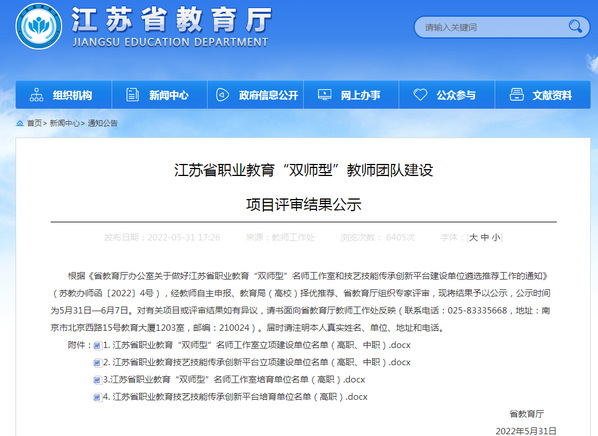Click the 公众参与 heart icon
Image resolution: width=598 pixels, height=436 pixels.
pyautogui.click(x=420, y=94)
